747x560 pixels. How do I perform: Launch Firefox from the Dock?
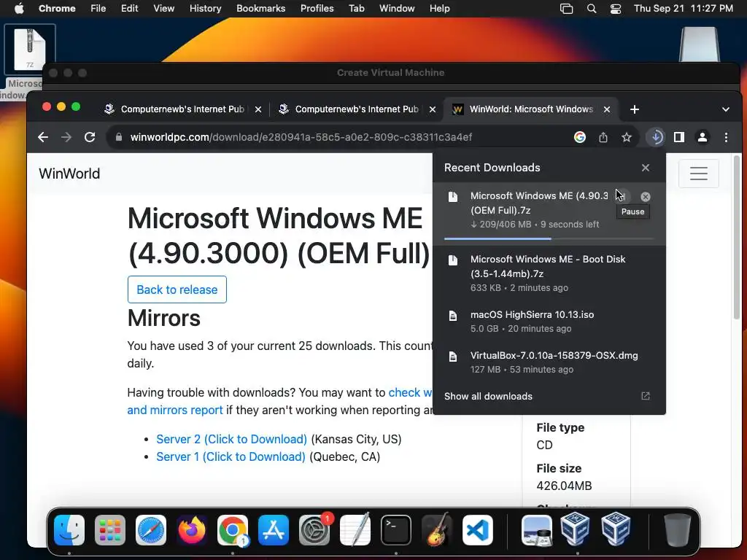(x=192, y=530)
